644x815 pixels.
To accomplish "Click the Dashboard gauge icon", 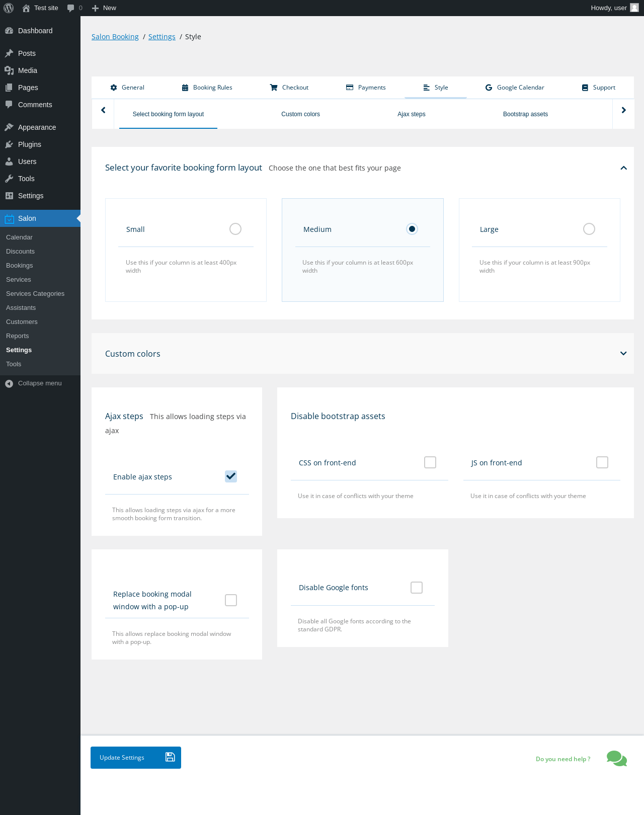I will (9, 31).
